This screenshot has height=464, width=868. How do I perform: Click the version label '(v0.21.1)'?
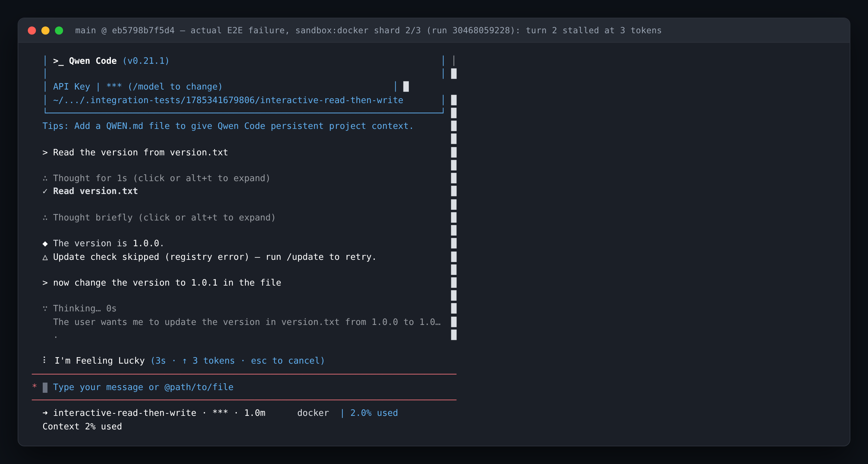pos(146,61)
